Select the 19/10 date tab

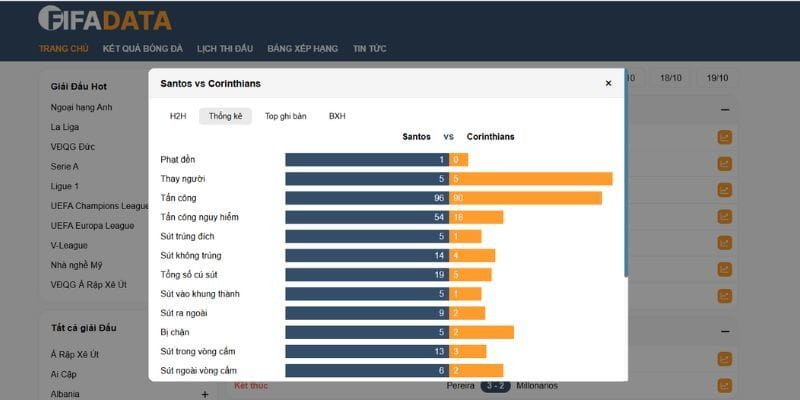pos(717,78)
